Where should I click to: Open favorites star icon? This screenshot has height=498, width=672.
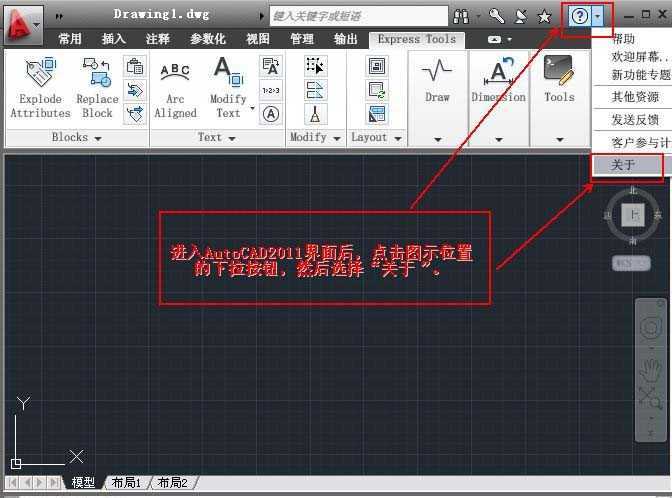(544, 16)
